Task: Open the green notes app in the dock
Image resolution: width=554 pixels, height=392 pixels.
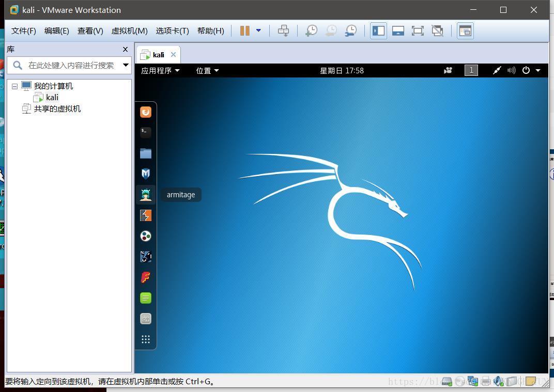Action: (x=146, y=298)
